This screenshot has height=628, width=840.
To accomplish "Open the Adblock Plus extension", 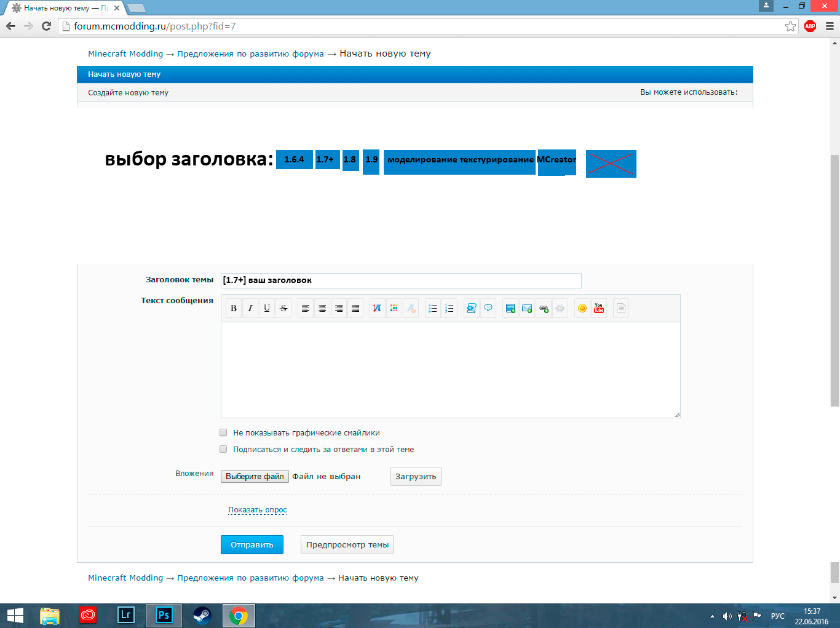I will click(810, 26).
